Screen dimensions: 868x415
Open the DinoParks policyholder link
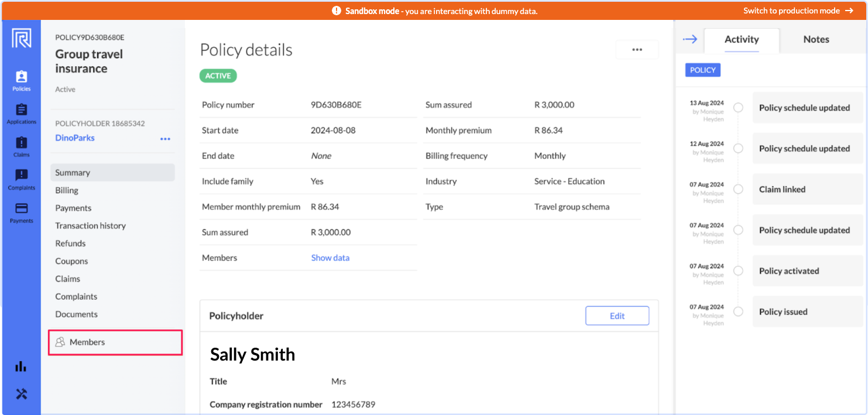pos(74,138)
